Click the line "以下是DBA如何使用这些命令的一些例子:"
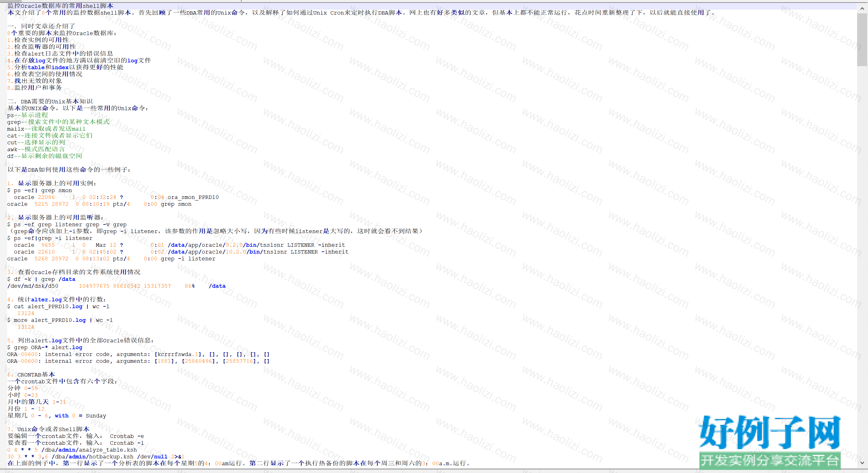The image size is (868, 473). click(69, 169)
